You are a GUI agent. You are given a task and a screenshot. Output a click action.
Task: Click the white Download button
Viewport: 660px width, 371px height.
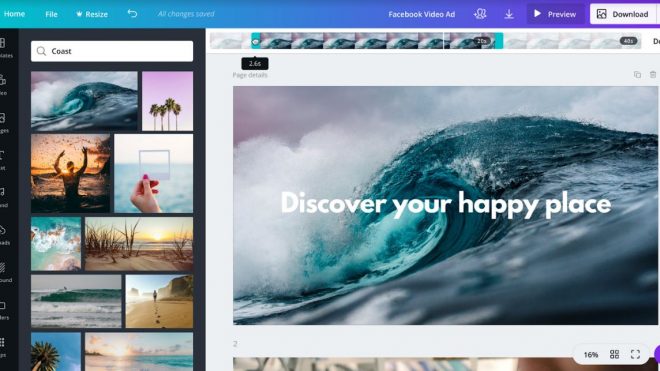click(623, 14)
